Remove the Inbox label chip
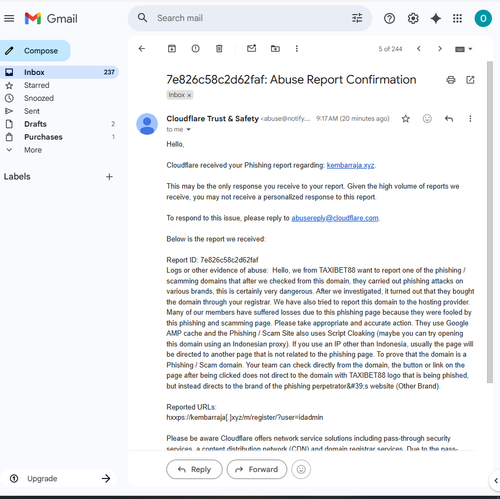500x499 pixels. (x=189, y=95)
